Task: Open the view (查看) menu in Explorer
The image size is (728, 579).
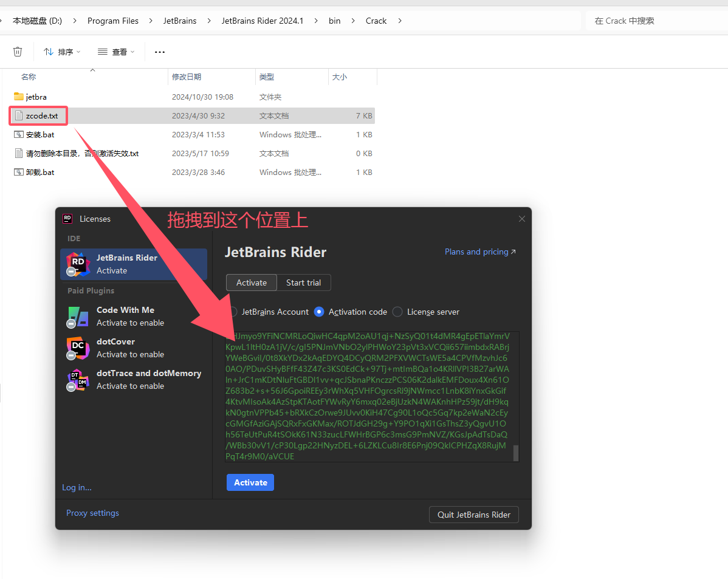Action: (x=116, y=52)
